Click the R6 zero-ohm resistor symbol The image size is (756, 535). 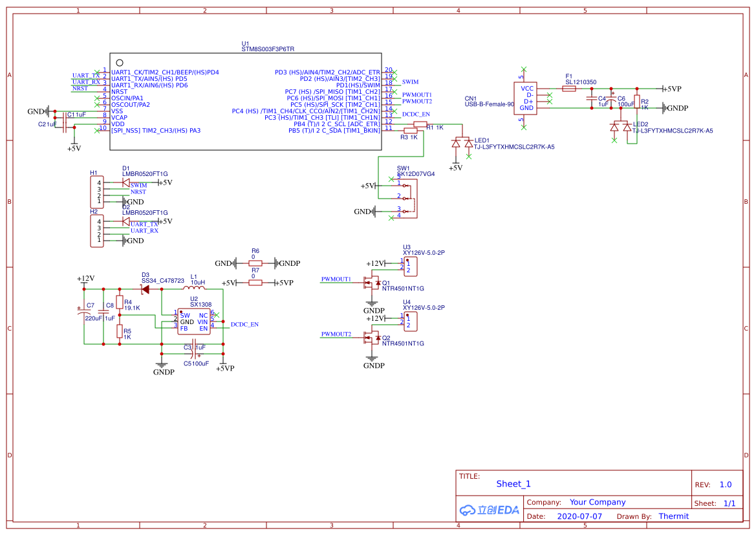click(x=255, y=263)
